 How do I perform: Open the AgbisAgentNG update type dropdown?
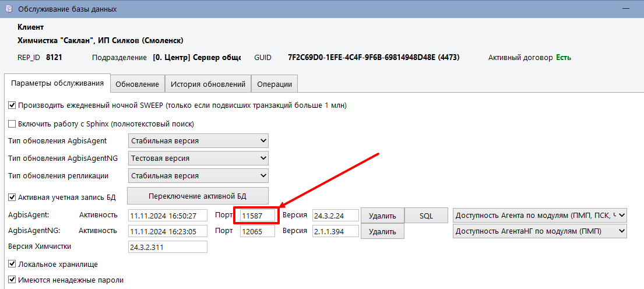point(198,158)
